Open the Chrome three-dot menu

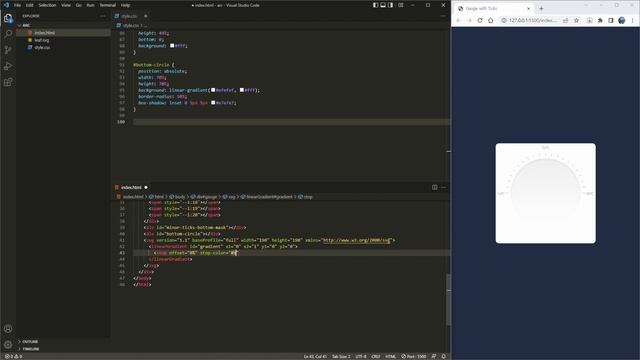pyautogui.click(x=633, y=20)
